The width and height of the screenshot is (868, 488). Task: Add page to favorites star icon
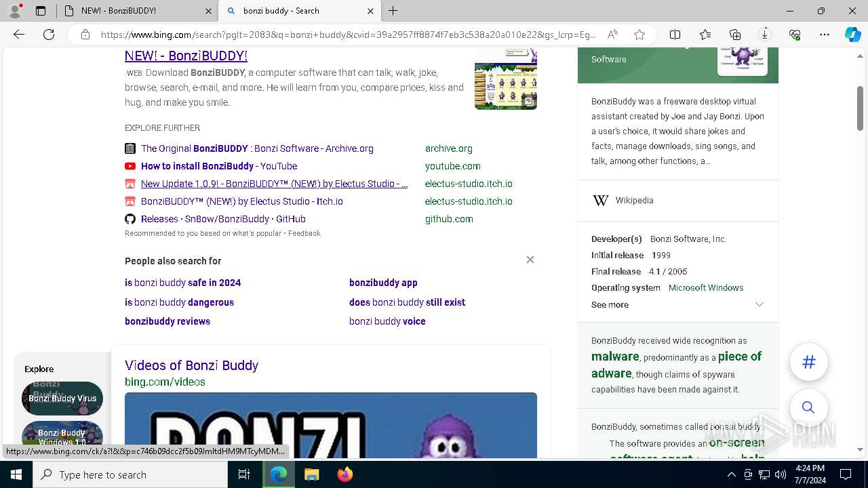[639, 35]
